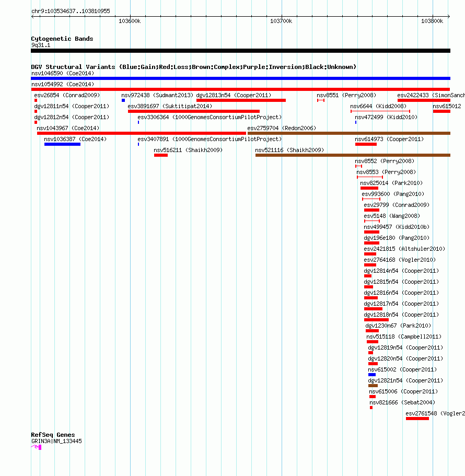Select the 9q31.1 cytogenetic band bar
465x476 pixels.
[240, 51]
